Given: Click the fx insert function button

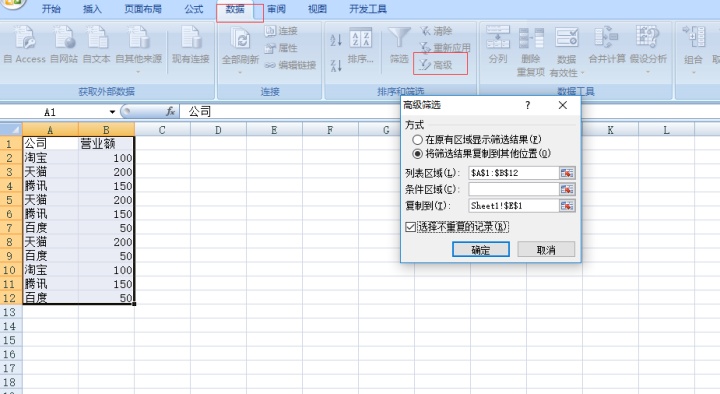Looking at the screenshot, I should pyautogui.click(x=170, y=112).
